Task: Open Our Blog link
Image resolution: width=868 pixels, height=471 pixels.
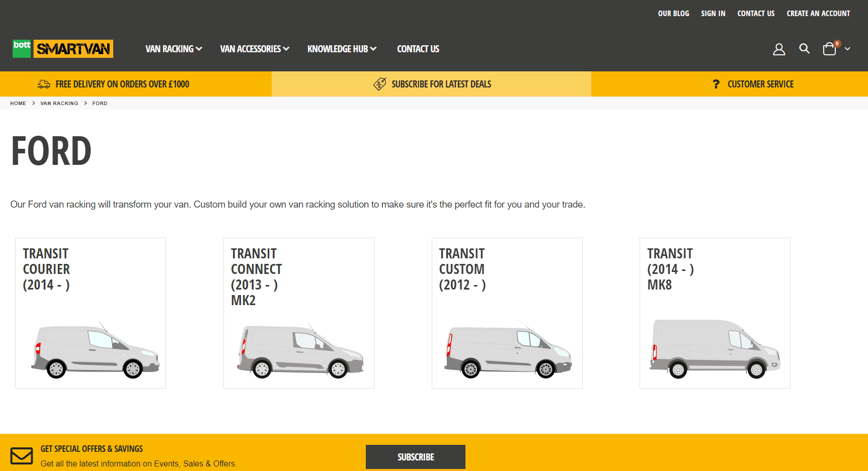Action: pos(673,14)
